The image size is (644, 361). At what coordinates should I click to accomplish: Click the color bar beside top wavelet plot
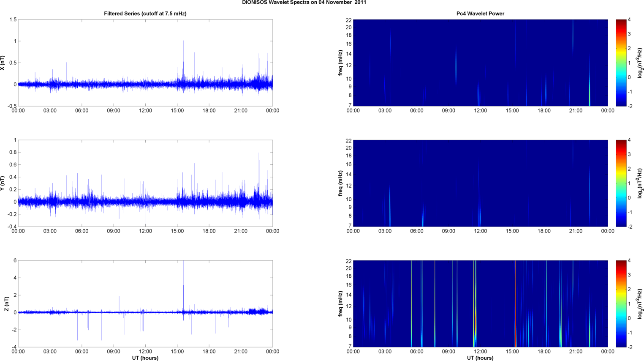621,63
